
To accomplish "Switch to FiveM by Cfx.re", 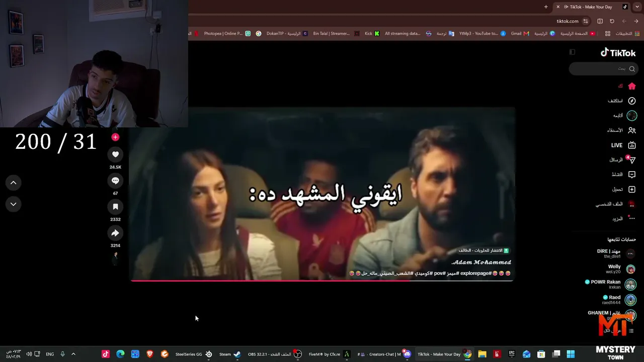I will click(x=330, y=354).
